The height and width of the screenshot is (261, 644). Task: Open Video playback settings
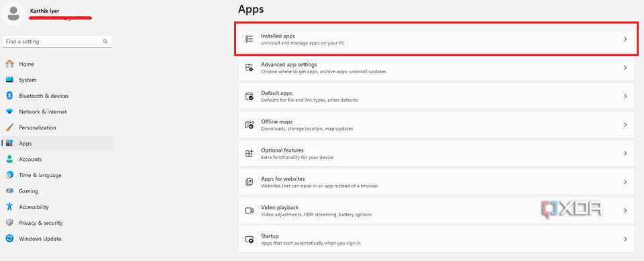click(436, 211)
